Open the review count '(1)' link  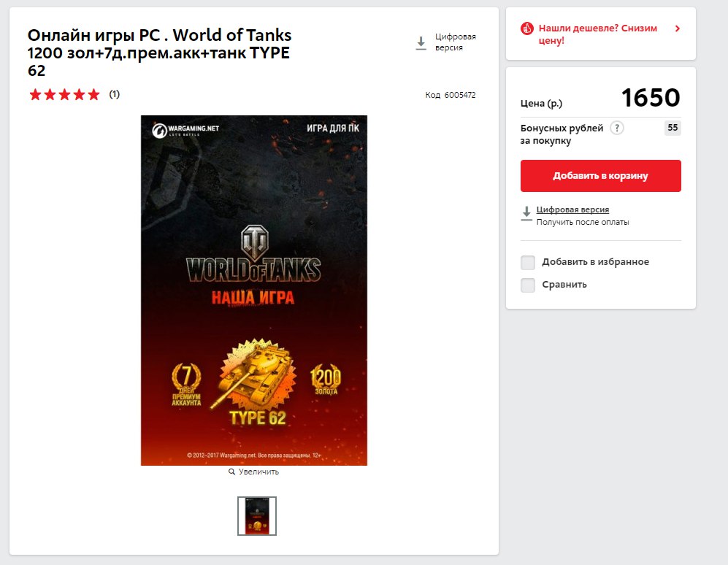click(114, 94)
